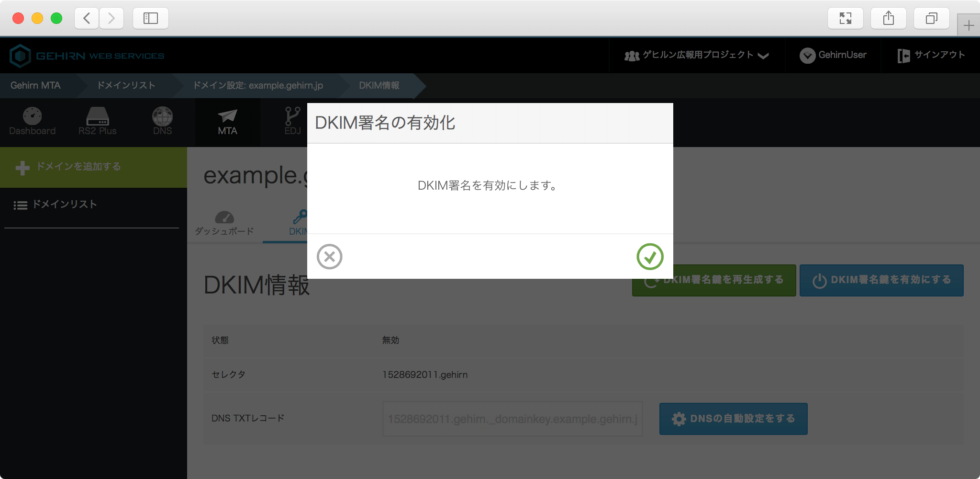Go to ドメインリスト breadcrumb

point(126,85)
